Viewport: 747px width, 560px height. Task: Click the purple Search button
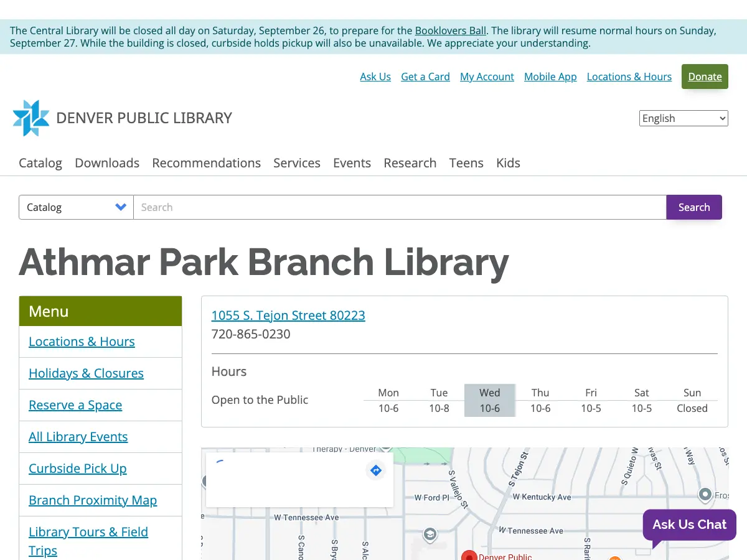694,207
